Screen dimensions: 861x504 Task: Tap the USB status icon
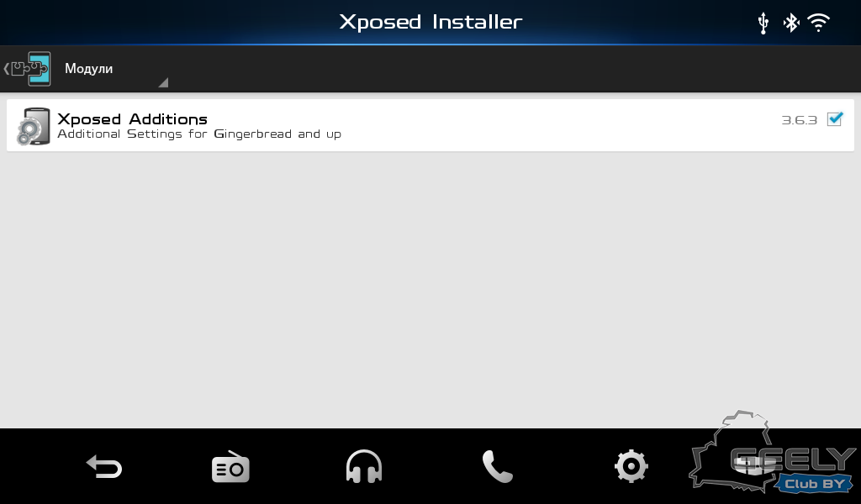[x=763, y=23]
